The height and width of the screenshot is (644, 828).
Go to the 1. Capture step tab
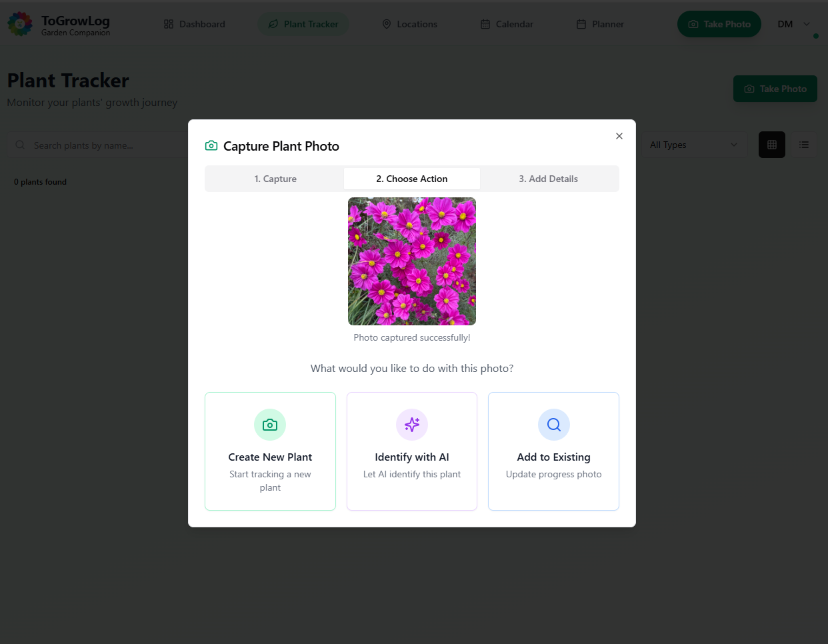click(x=275, y=179)
